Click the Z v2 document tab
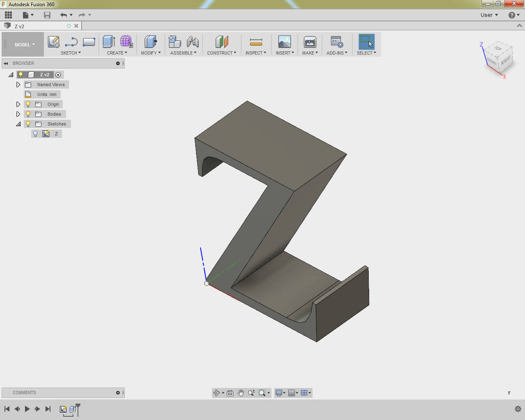 [x=20, y=26]
